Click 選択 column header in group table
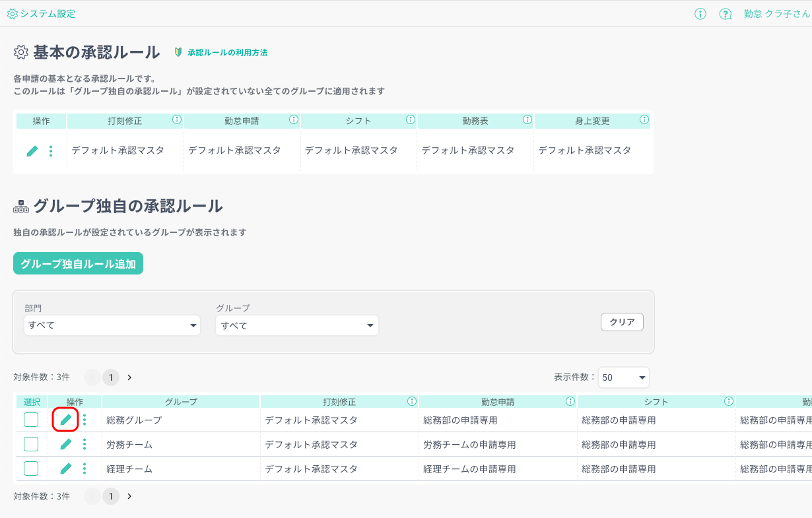Screen dimensions: 812x518 [32, 401]
